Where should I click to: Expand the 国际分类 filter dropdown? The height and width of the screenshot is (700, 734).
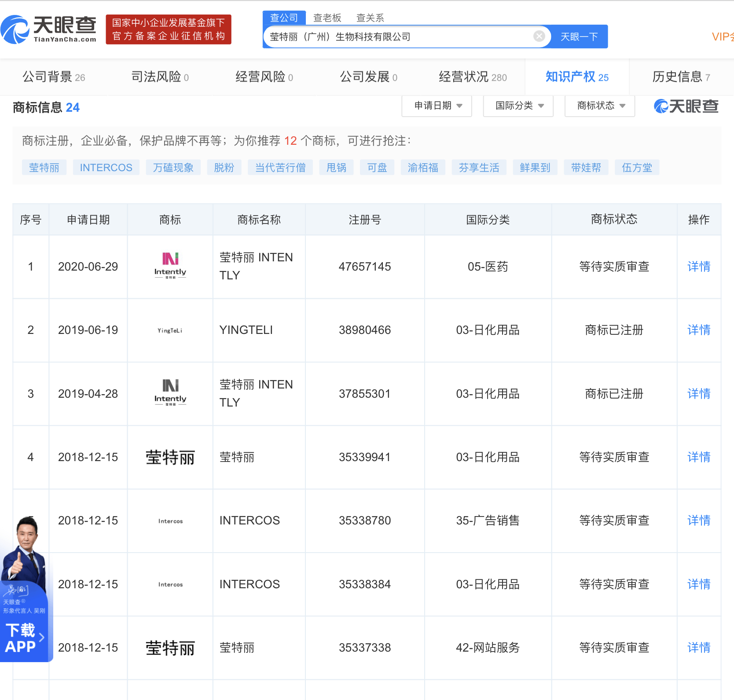pyautogui.click(x=518, y=106)
